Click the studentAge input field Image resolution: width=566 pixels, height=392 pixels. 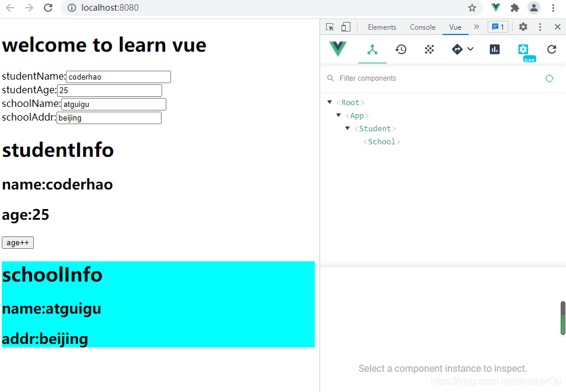pyautogui.click(x=109, y=91)
